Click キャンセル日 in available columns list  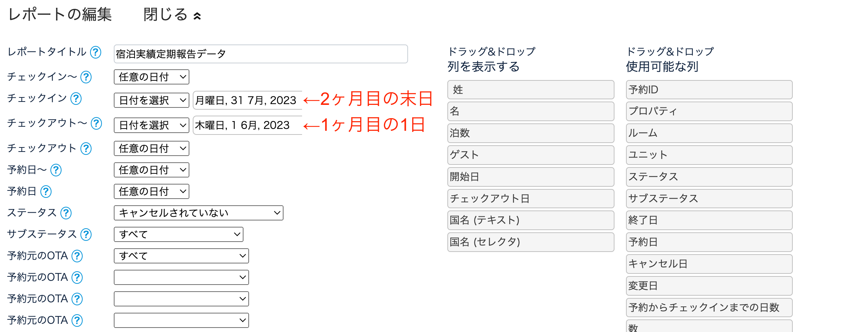coord(709,264)
